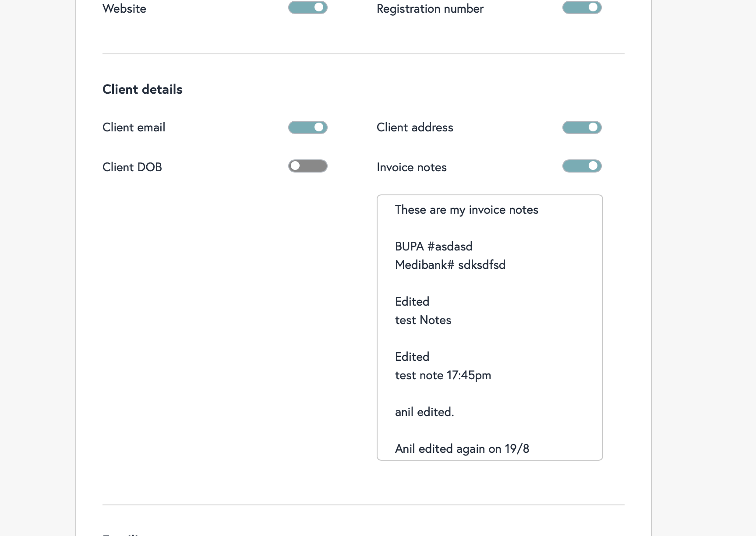The height and width of the screenshot is (536, 756).
Task: Click the Client address label
Action: (x=415, y=127)
